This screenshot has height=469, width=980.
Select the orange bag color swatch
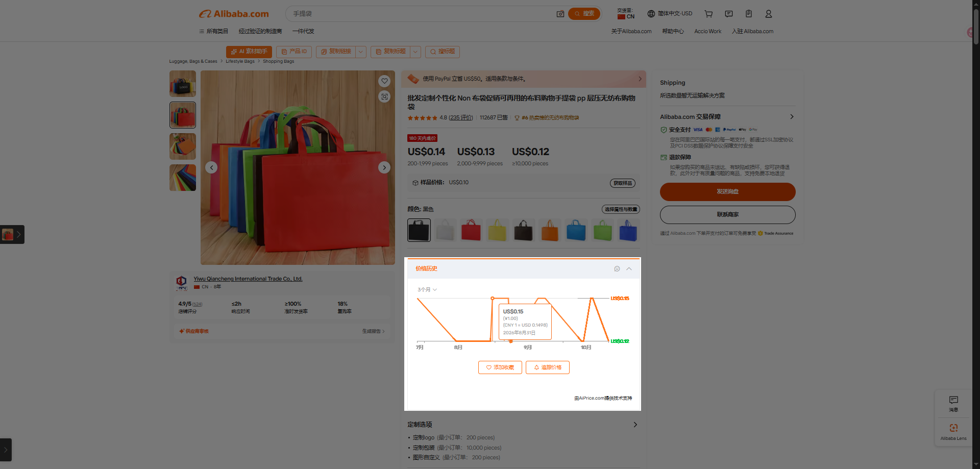550,230
